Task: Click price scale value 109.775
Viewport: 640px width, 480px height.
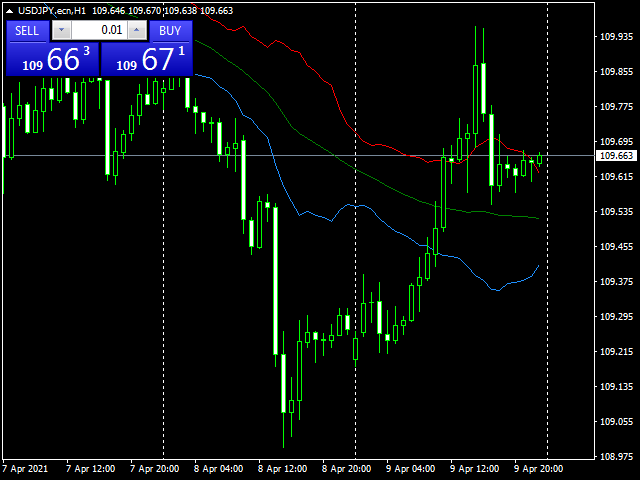Action: tap(616, 107)
